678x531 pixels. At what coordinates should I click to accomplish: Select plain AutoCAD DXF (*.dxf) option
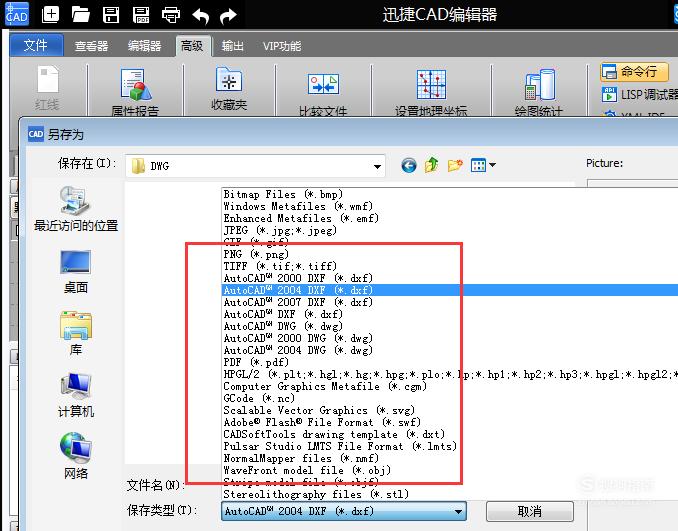[x=283, y=314]
